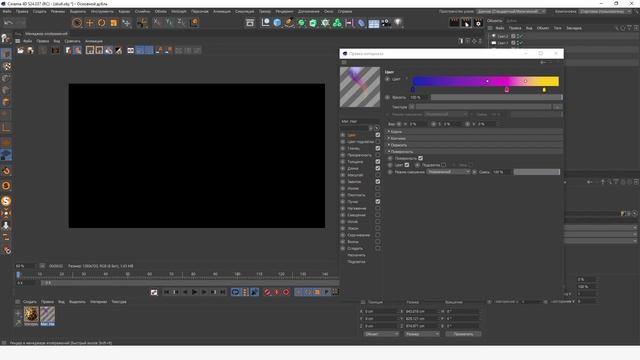The width and height of the screenshot is (640, 360).
Task: Click the render settings gear clapper icon
Action: pos(478,23)
